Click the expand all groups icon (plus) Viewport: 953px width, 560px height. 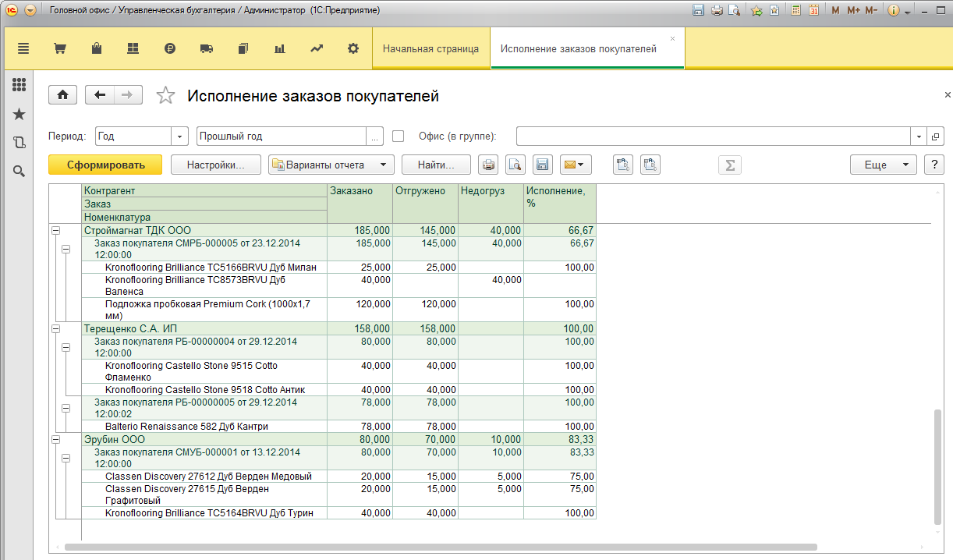click(623, 165)
